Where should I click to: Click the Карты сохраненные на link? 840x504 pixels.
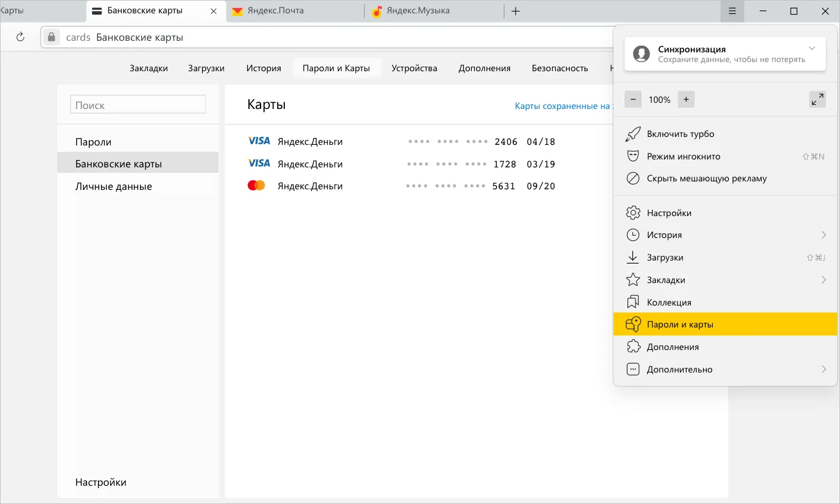[x=563, y=106]
